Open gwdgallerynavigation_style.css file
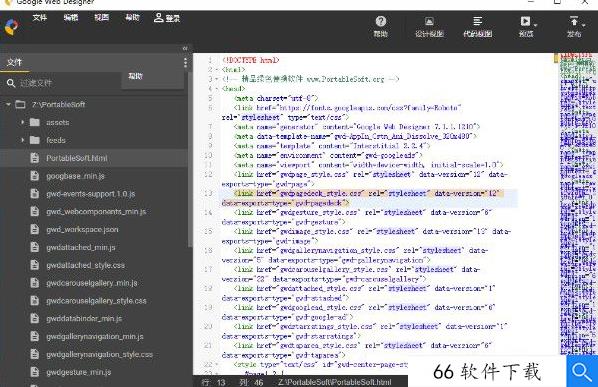Image resolution: width=598 pixels, height=387 pixels. click(100, 355)
